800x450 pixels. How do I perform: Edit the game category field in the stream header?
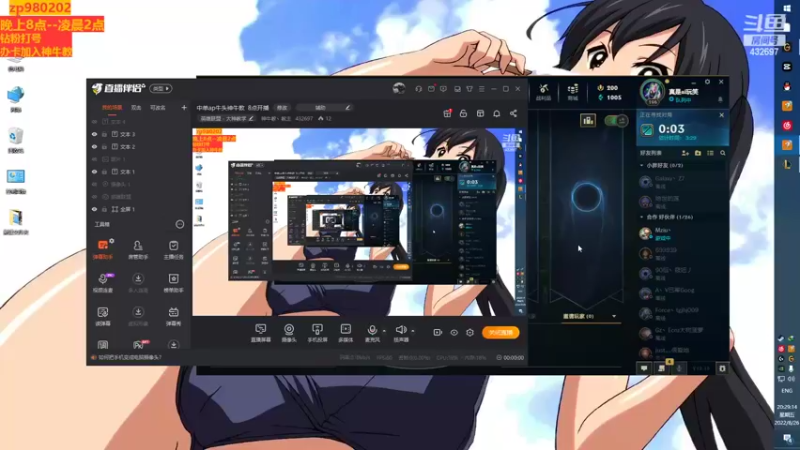(x=227, y=118)
